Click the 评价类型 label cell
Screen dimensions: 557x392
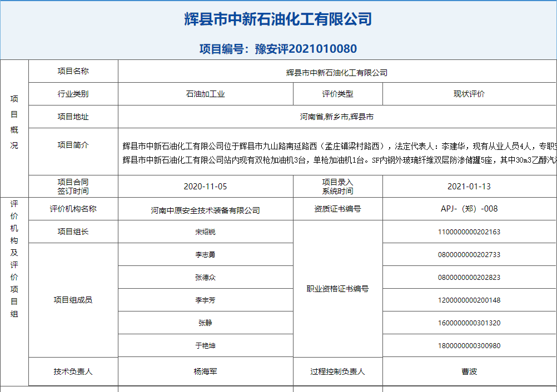(337, 94)
